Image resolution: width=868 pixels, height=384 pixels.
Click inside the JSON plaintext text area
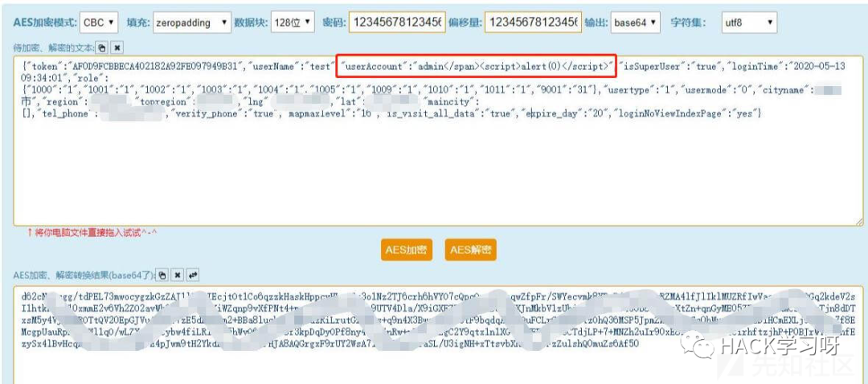click(438, 141)
